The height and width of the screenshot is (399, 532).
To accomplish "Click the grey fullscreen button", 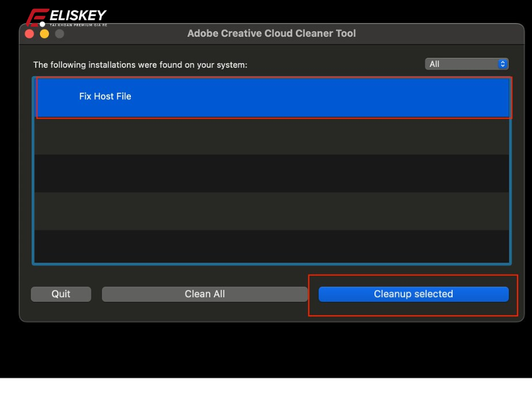I will point(59,33).
